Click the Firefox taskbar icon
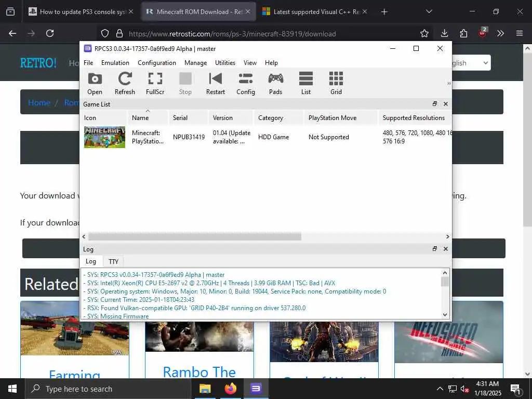 (x=230, y=389)
